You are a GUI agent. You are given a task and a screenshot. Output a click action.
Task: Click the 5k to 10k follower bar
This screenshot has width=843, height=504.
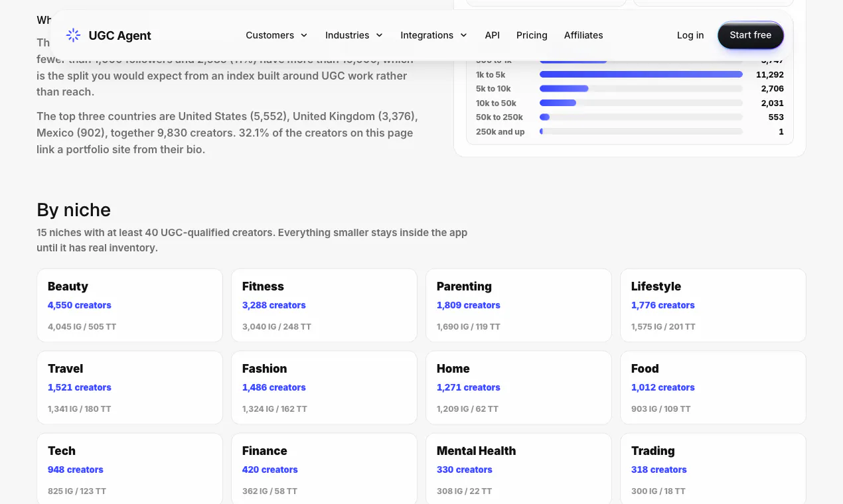[641, 89]
